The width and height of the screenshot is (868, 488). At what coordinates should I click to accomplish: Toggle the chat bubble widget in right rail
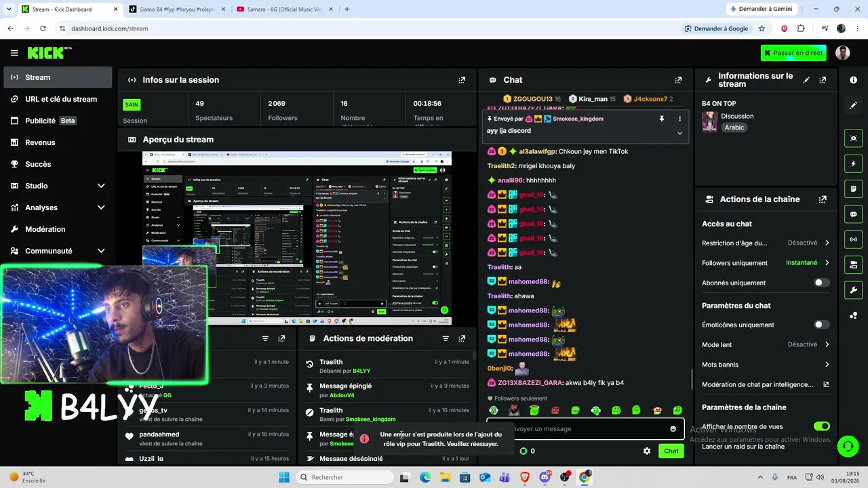click(x=853, y=214)
